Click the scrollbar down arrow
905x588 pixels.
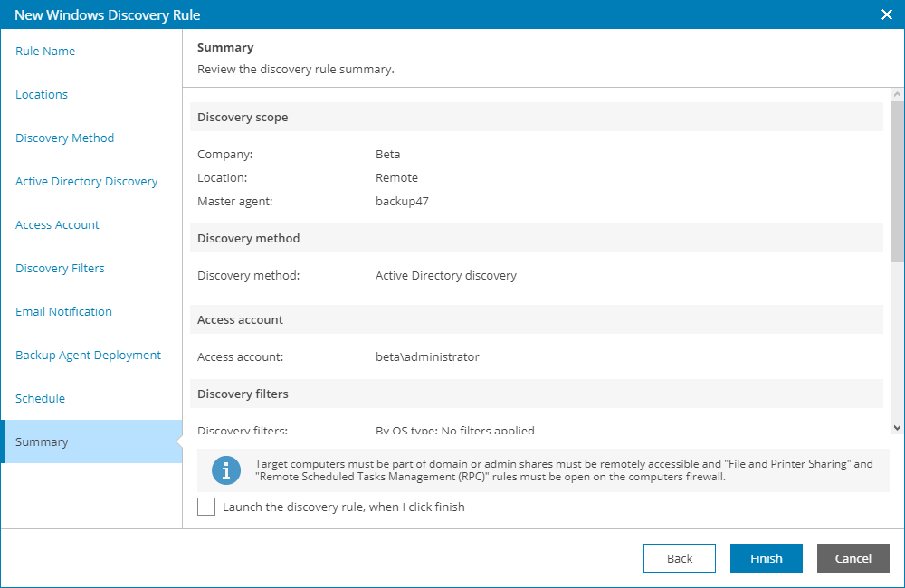895,427
